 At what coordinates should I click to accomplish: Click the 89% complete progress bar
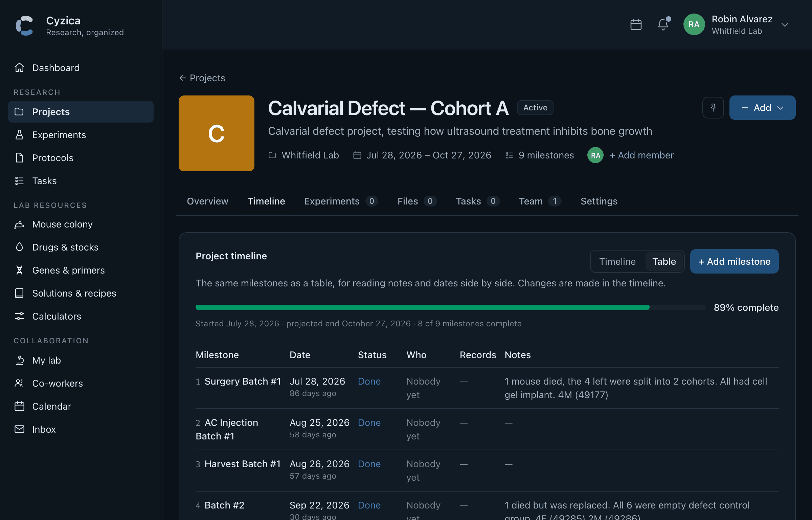pyautogui.click(x=450, y=307)
